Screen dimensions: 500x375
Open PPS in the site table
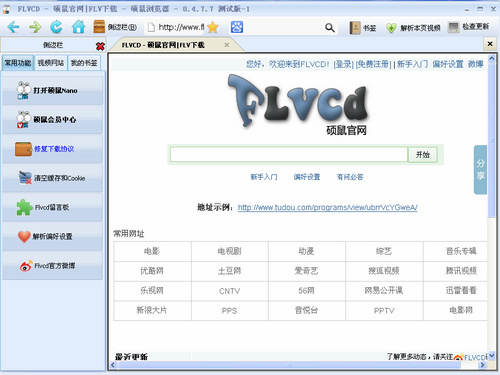(x=229, y=311)
